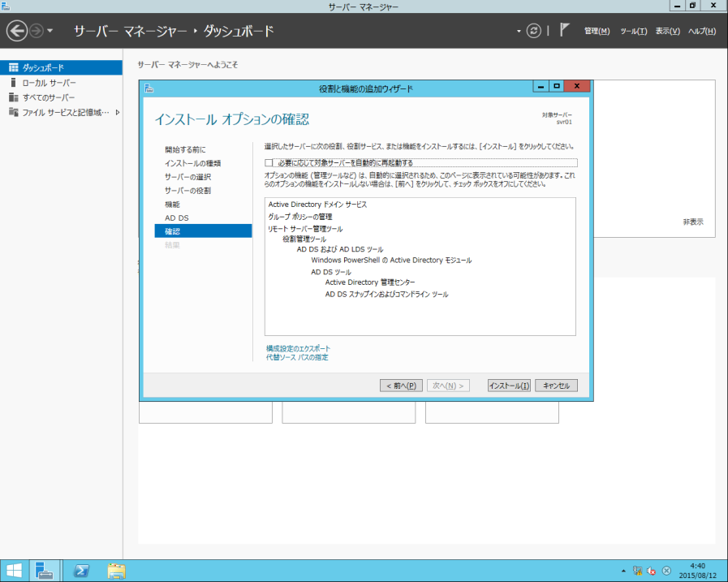Go to 開始する前に wizard step
This screenshot has height=582, width=728.
click(185, 149)
